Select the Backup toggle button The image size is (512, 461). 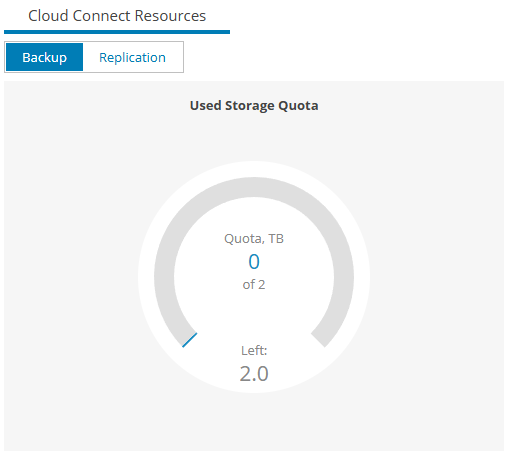point(44,57)
